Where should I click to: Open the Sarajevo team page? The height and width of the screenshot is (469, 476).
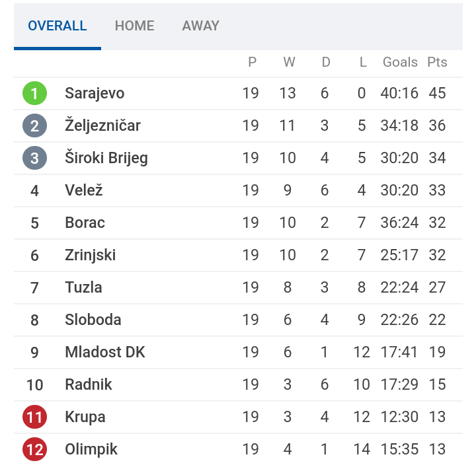95,93
